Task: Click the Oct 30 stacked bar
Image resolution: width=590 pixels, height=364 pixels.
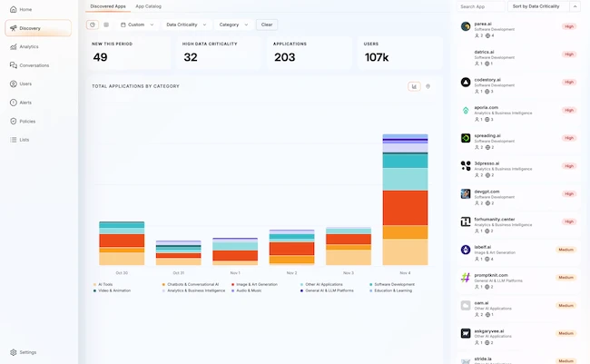Action: (x=122, y=243)
